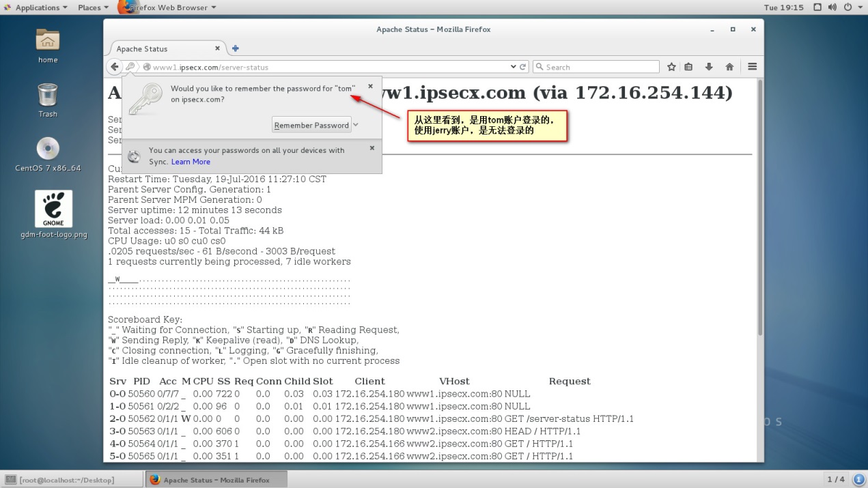Click Srv 5-0 row cell
Screen dimensions: 868x488
click(117, 456)
